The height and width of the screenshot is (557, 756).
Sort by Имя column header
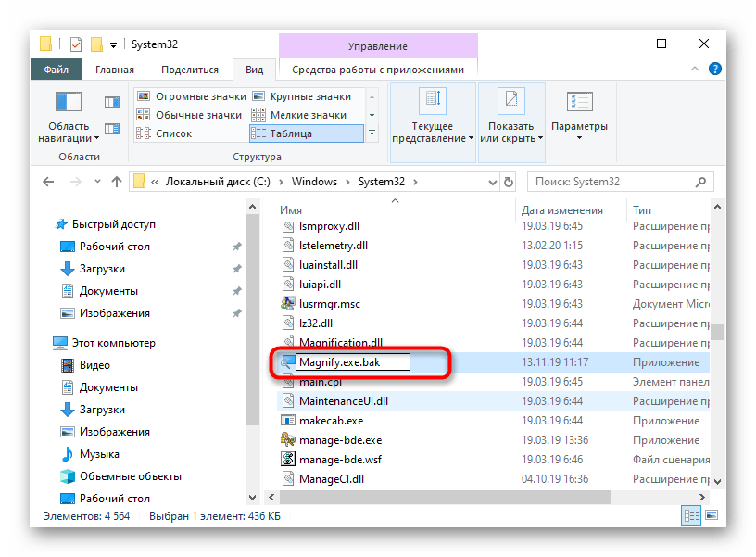pos(291,210)
